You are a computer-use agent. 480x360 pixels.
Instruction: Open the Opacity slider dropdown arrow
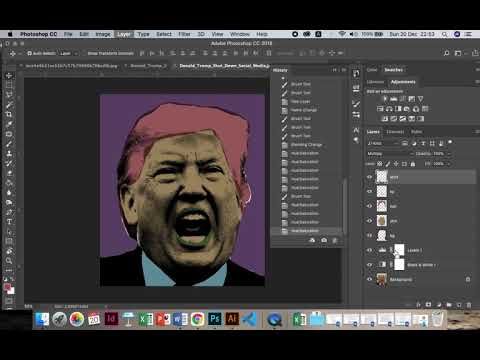coord(449,154)
